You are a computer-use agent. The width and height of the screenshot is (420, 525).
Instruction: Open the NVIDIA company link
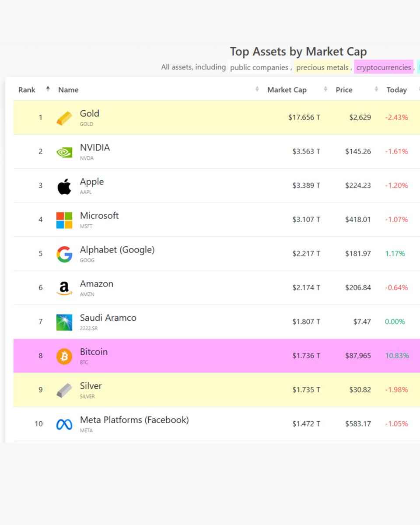pos(94,147)
